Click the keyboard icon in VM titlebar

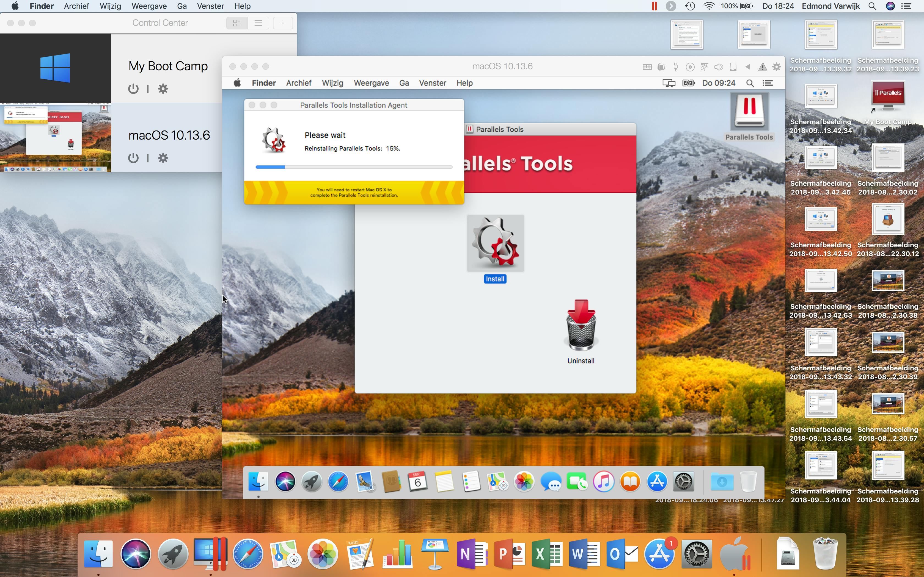click(647, 67)
